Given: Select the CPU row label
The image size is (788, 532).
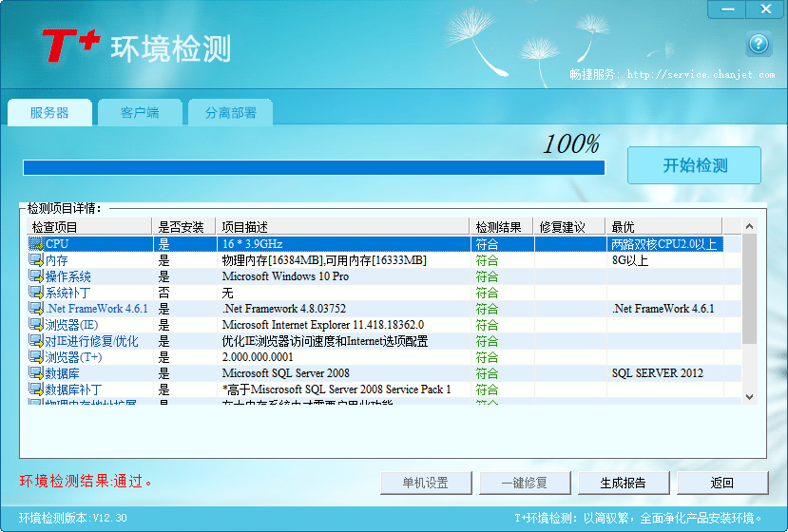Looking at the screenshot, I should (x=57, y=243).
